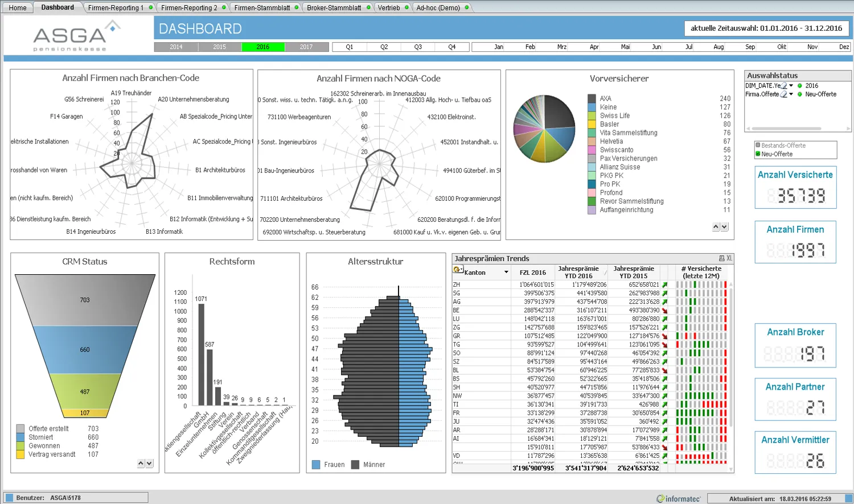Open the Kanton column dropdown
This screenshot has width=854, height=504.
[x=506, y=272]
